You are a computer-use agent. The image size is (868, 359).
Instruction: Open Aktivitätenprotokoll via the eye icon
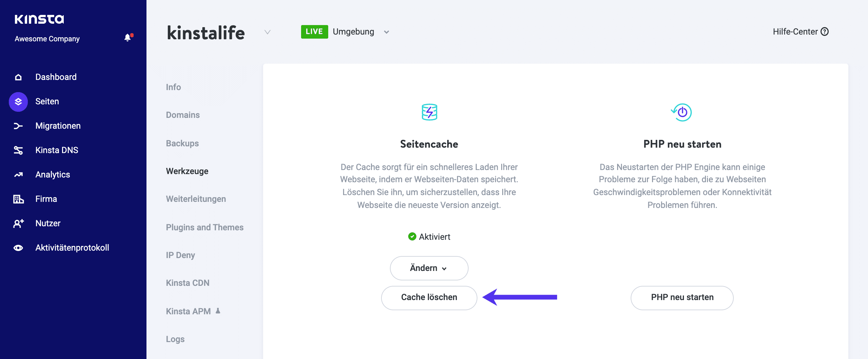pyautogui.click(x=18, y=248)
